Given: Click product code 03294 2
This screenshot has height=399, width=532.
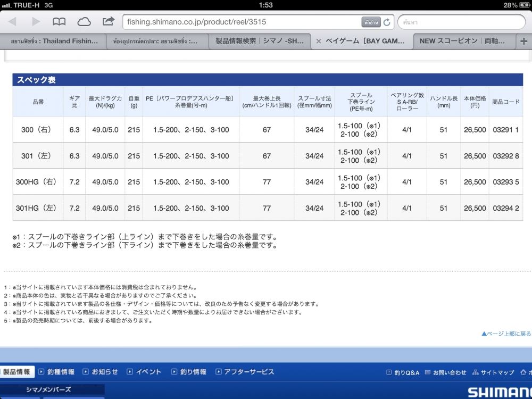Looking at the screenshot, I should coord(505,208).
